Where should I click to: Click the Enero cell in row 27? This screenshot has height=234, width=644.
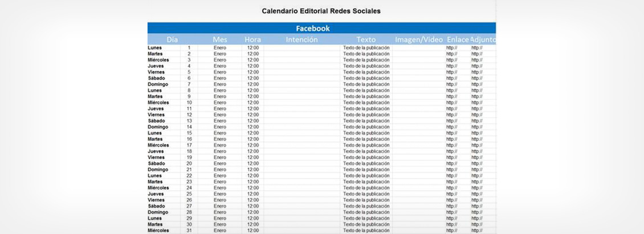coord(220,206)
